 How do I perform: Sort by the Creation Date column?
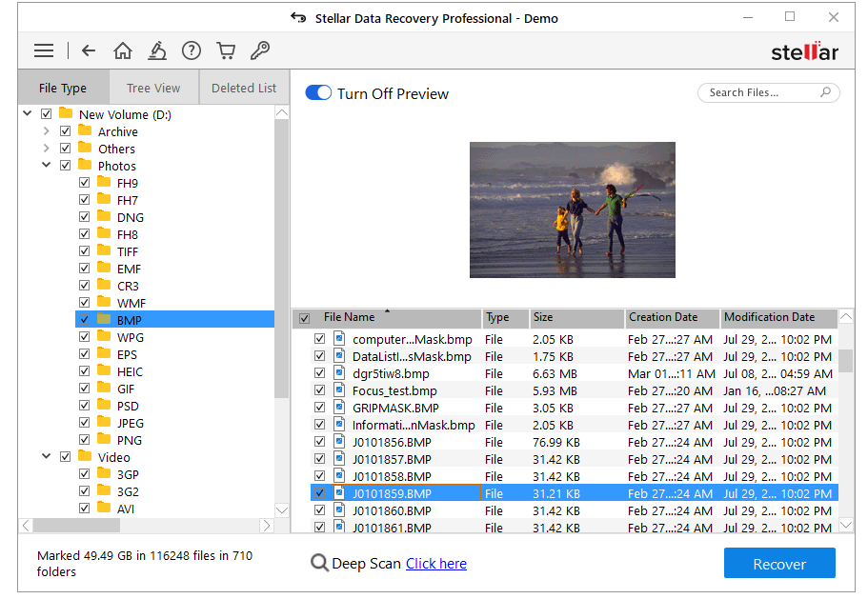(672, 317)
